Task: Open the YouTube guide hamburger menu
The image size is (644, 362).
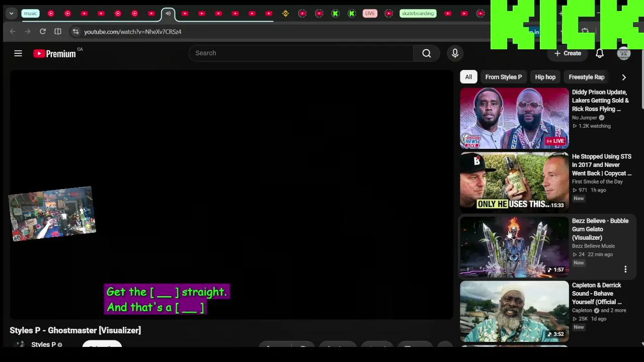Action: click(x=18, y=53)
